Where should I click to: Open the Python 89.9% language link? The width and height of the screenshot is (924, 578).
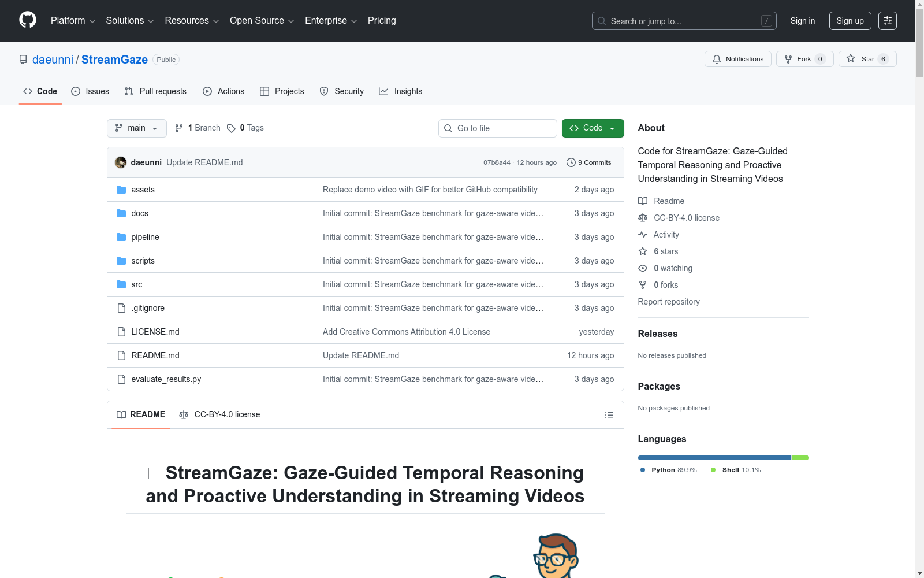(x=668, y=470)
